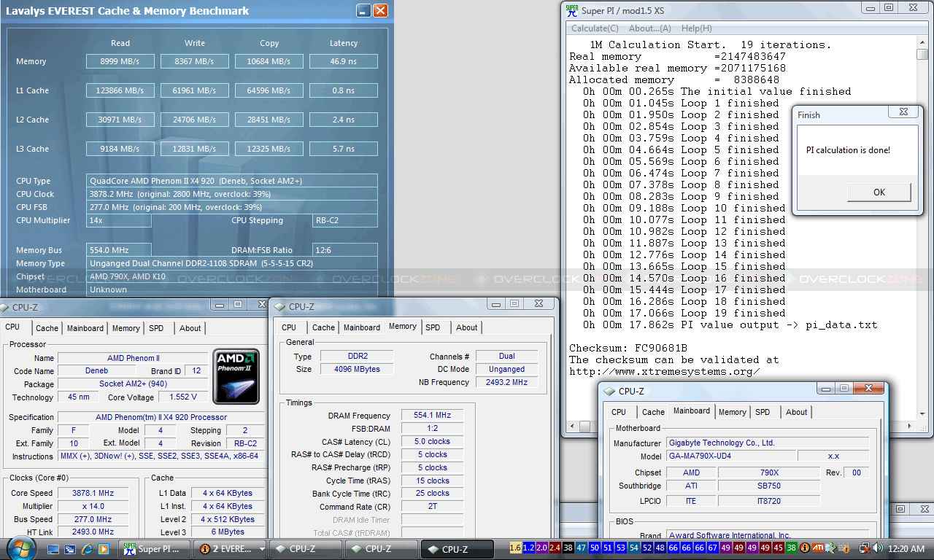Click the 47 temperature tray icon
This screenshot has width=934, height=560.
[582, 548]
